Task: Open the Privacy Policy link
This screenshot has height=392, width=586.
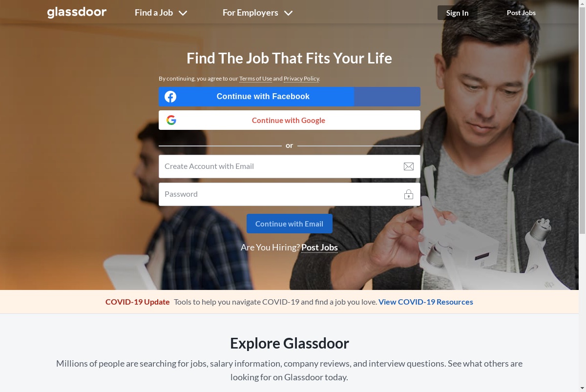Action: [x=301, y=79]
